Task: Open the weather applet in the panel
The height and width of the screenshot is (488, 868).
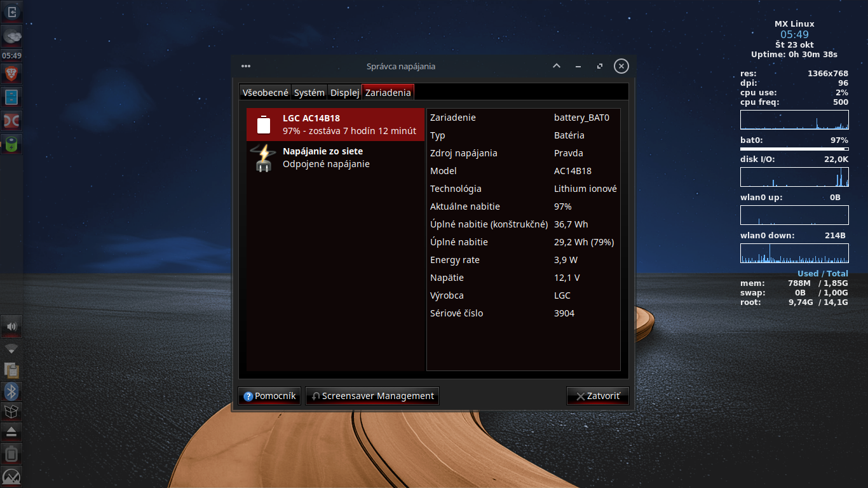Action: click(11, 36)
